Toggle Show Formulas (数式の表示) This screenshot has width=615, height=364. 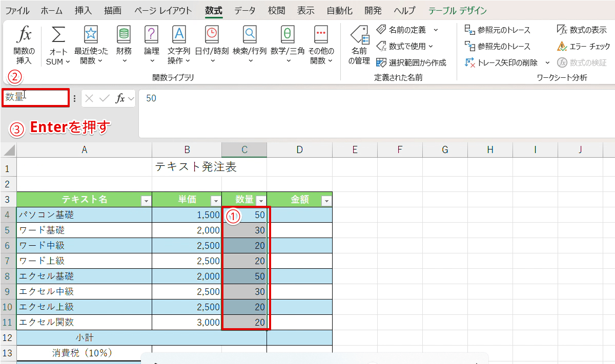point(582,30)
